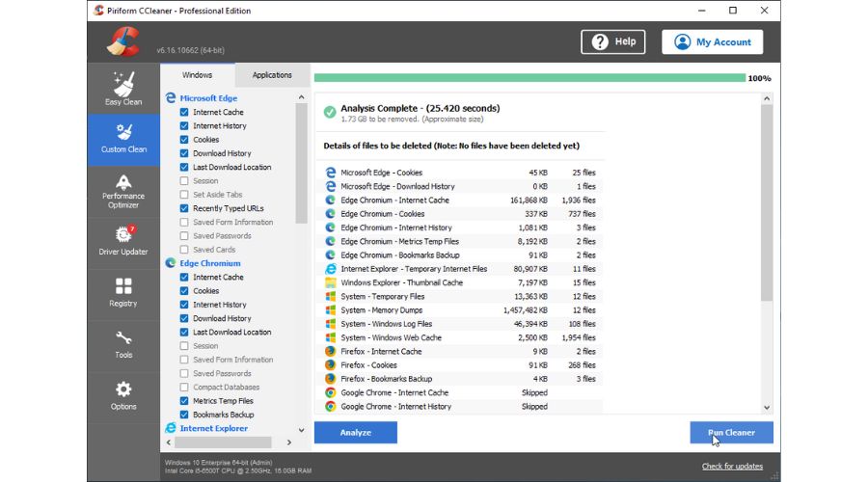Click icon beside Windows Explorer - Thumbnail Cache
This screenshot has width=868, height=482.
click(331, 282)
